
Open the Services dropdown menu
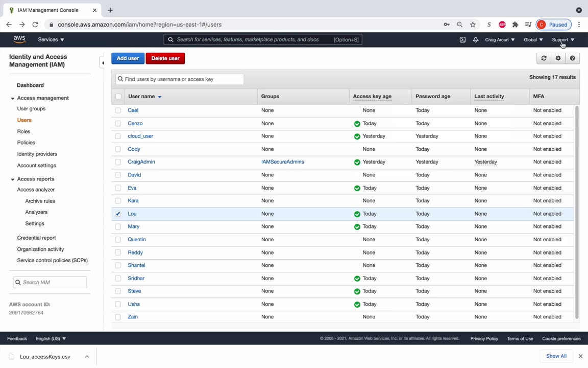tap(51, 39)
